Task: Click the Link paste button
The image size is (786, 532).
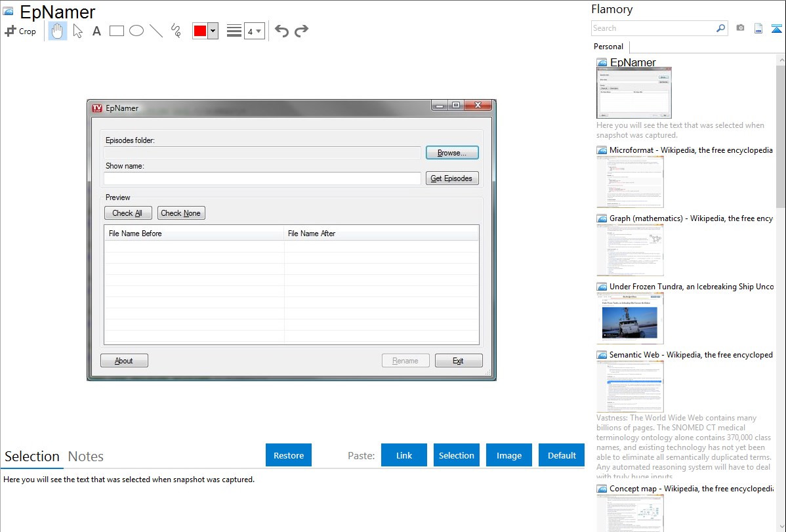Action: tap(404, 455)
